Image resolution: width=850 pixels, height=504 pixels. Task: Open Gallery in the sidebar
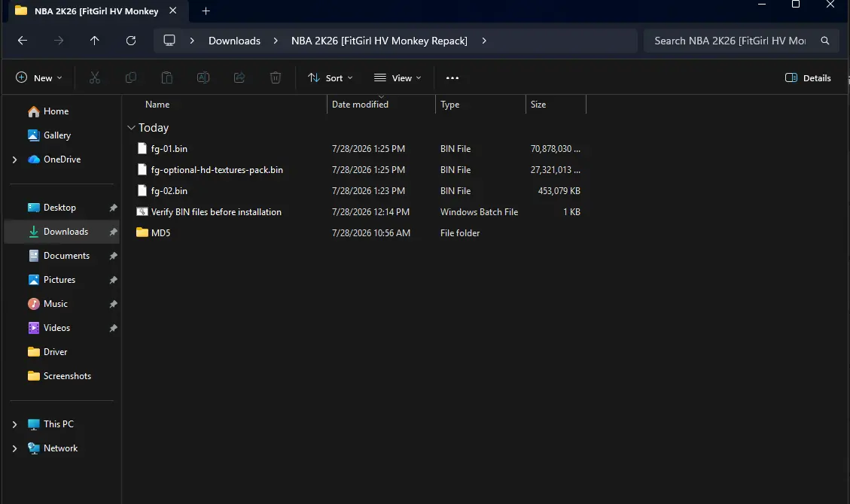tap(57, 135)
